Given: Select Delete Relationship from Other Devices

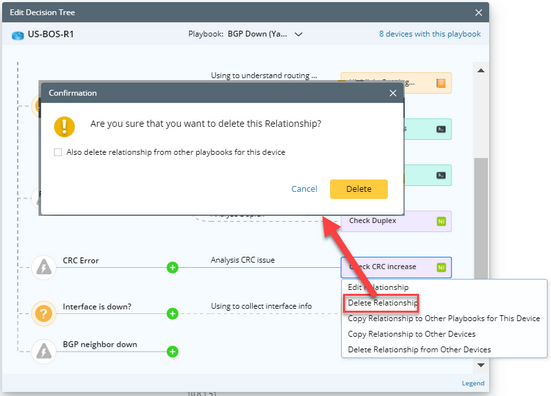Looking at the screenshot, I should (419, 350).
